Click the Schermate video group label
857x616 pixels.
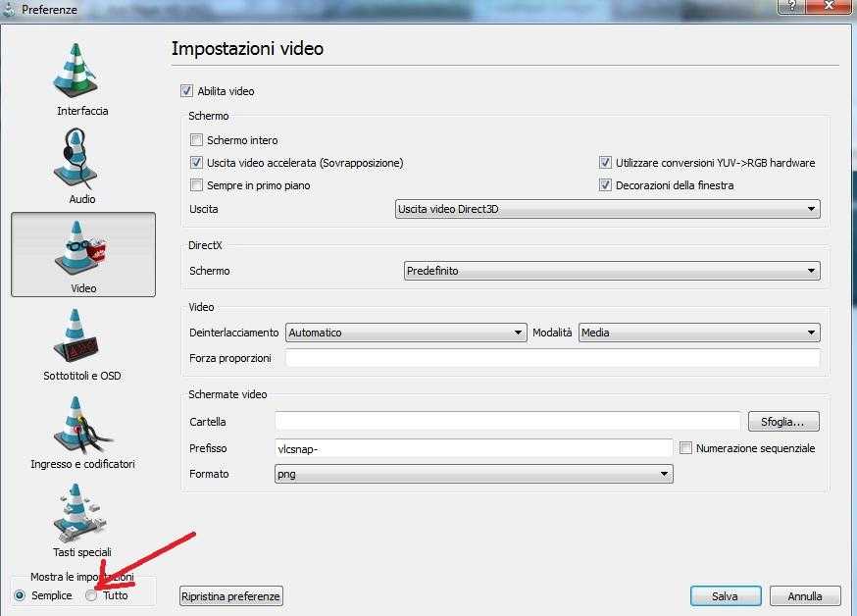[227, 394]
